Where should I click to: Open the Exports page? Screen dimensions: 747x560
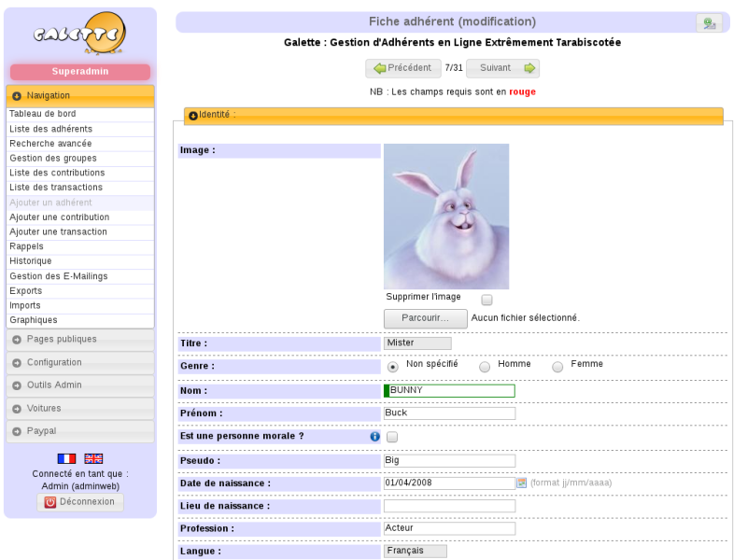80,291
